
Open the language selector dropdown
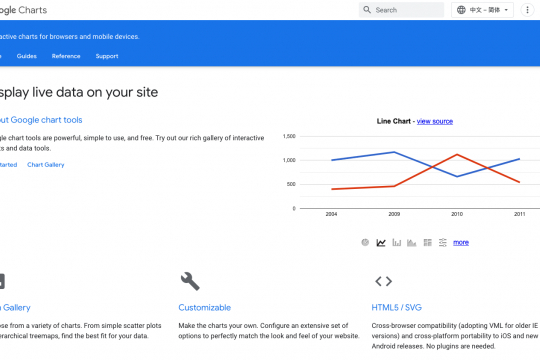(482, 10)
